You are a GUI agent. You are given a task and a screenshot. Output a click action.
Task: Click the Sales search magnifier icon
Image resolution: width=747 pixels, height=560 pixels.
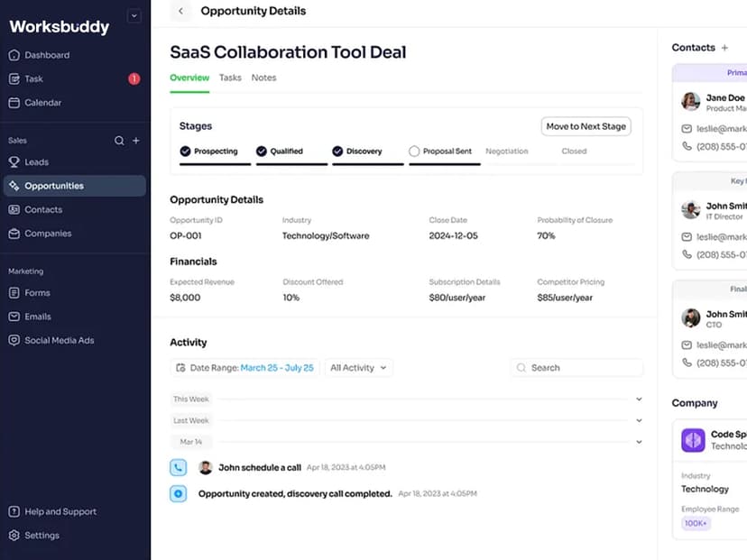point(119,141)
